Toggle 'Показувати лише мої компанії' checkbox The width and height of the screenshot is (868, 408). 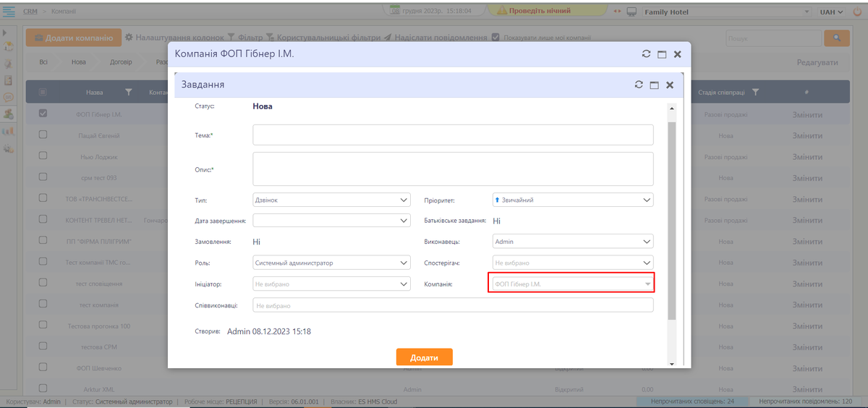coord(495,38)
